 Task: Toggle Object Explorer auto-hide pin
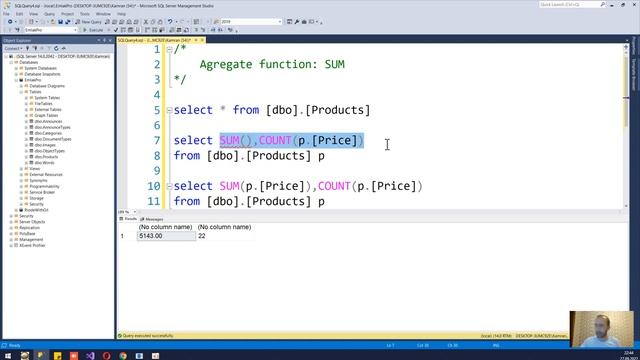coord(104,40)
